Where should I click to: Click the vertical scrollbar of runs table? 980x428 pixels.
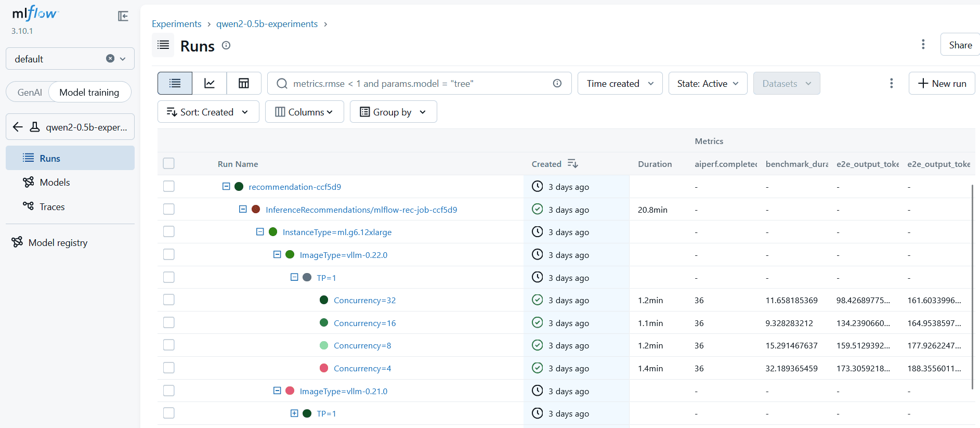click(972, 287)
